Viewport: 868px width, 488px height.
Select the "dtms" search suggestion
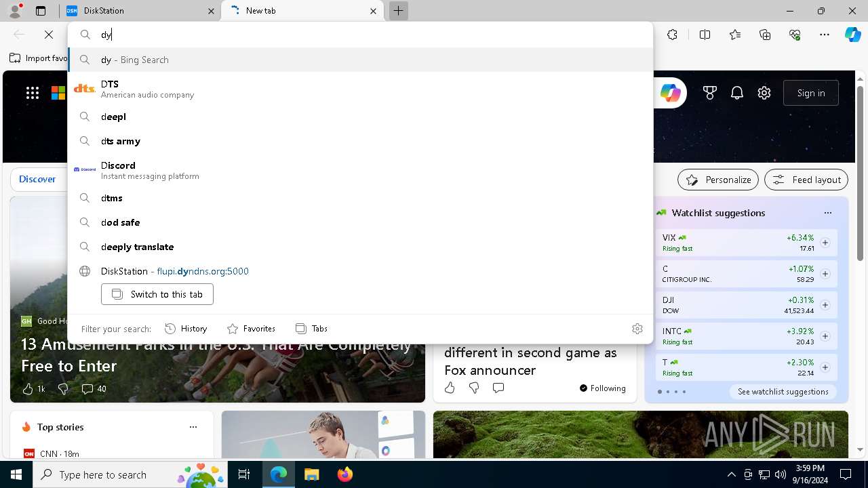click(360, 198)
